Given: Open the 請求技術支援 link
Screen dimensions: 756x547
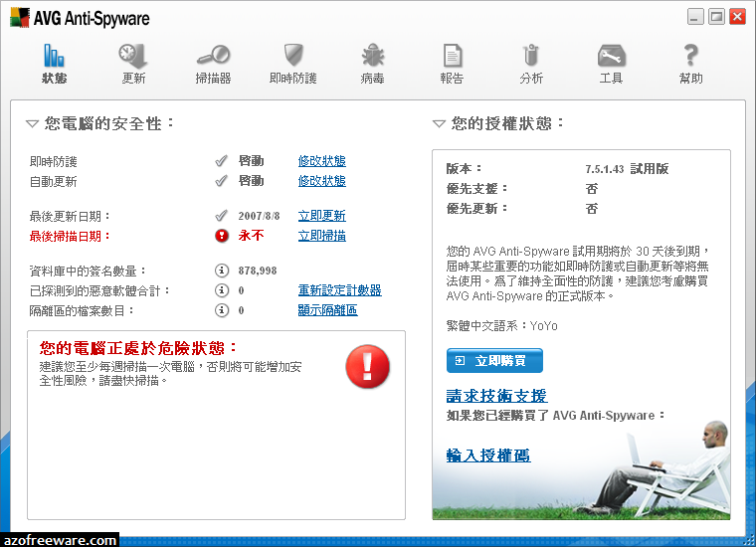Looking at the screenshot, I should [x=496, y=396].
